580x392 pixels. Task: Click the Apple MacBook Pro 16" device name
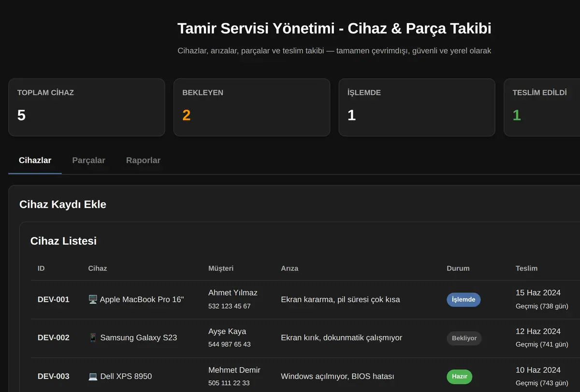(x=142, y=300)
